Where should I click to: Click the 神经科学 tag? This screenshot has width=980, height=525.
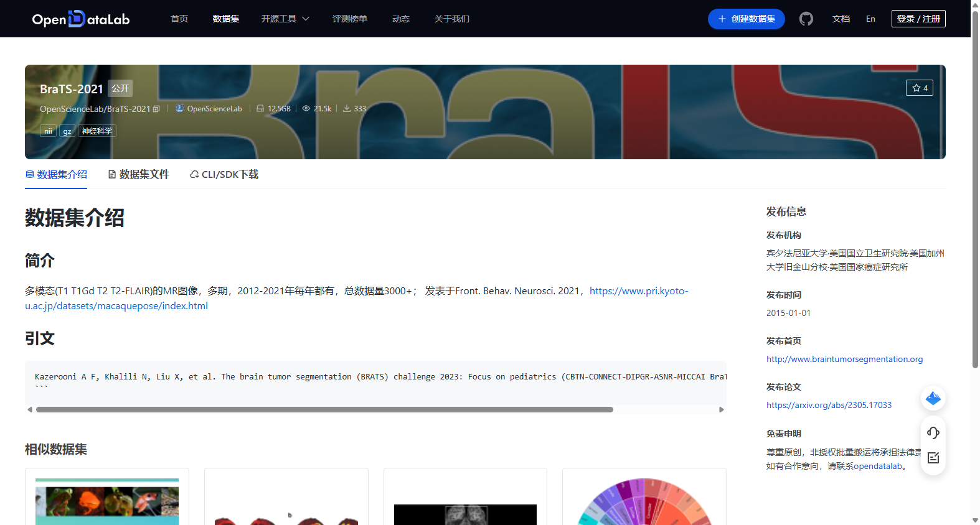[x=97, y=131]
